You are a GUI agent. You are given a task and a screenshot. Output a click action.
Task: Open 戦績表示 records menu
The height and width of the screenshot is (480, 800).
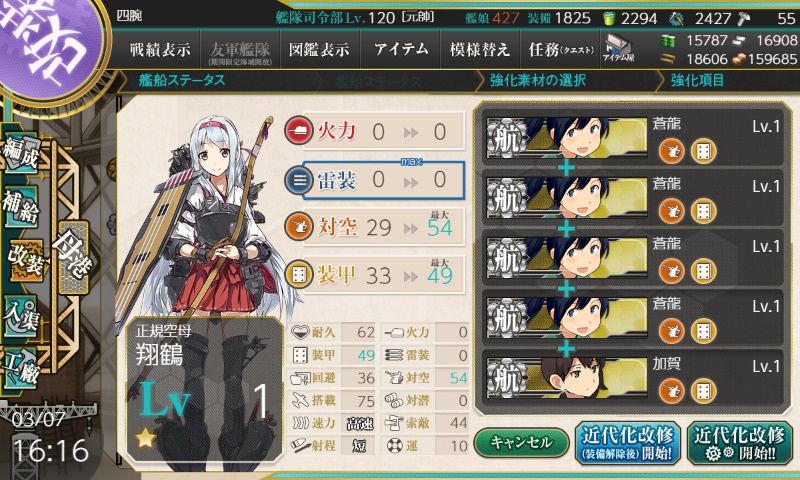160,49
